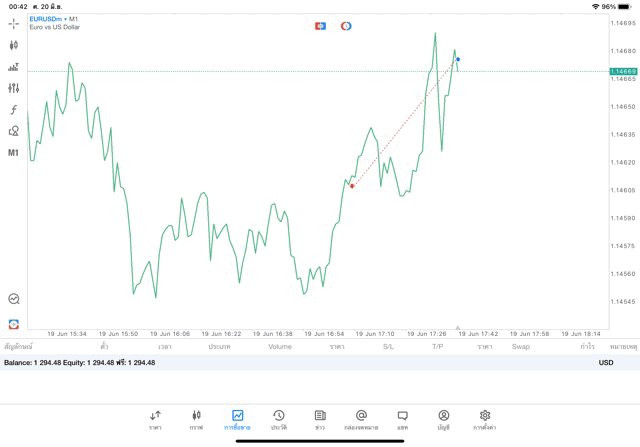
Task: Tap the green current price label 1.14669
Action: point(623,71)
